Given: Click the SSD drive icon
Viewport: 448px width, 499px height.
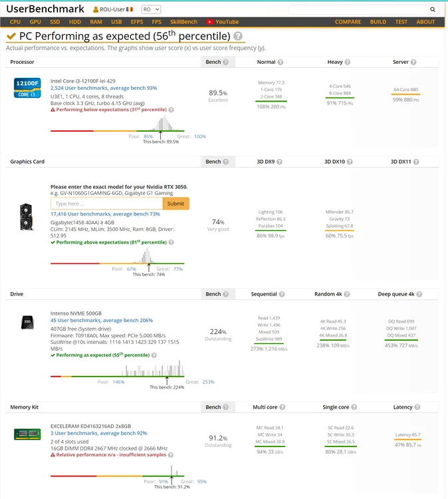Looking at the screenshot, I should [27, 323].
